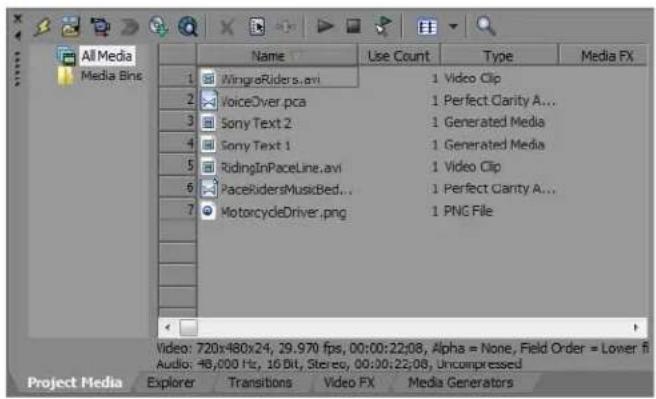Click the Remove Unused Media lightning icon
Screen dimensions: 656x399
(42, 27)
